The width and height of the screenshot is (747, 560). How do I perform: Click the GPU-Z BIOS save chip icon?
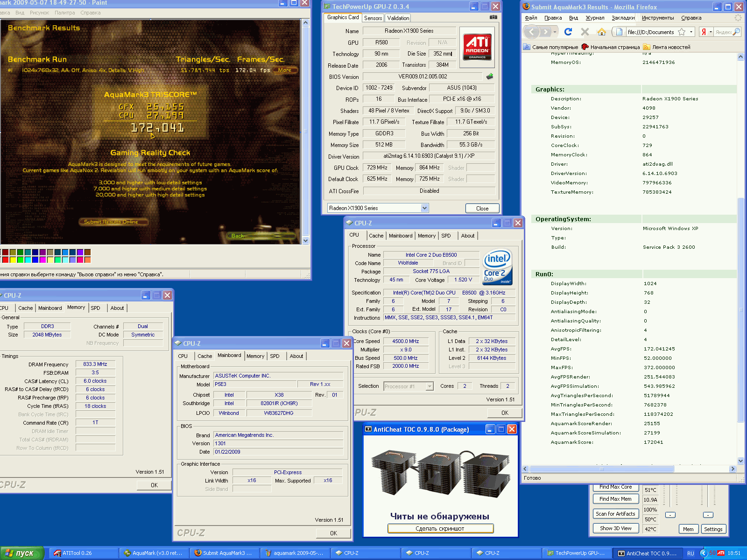coord(489,76)
